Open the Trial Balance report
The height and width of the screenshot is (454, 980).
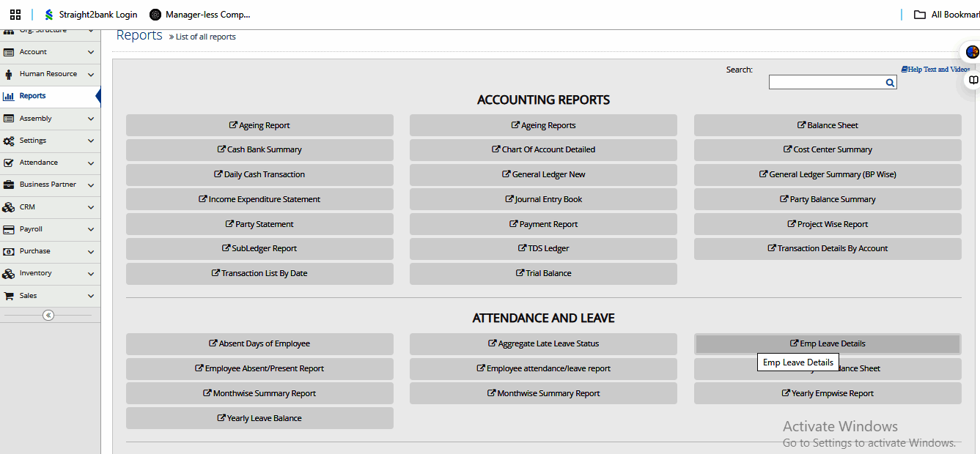click(543, 273)
